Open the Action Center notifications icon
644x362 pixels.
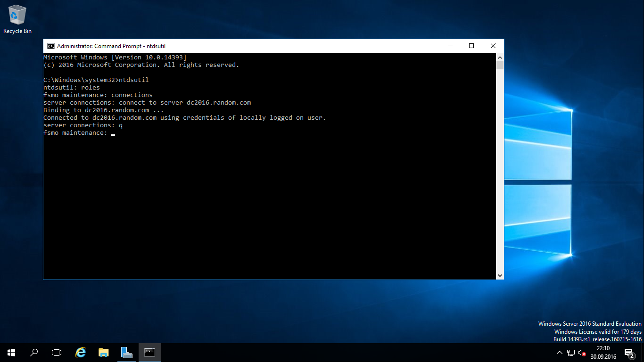click(629, 353)
